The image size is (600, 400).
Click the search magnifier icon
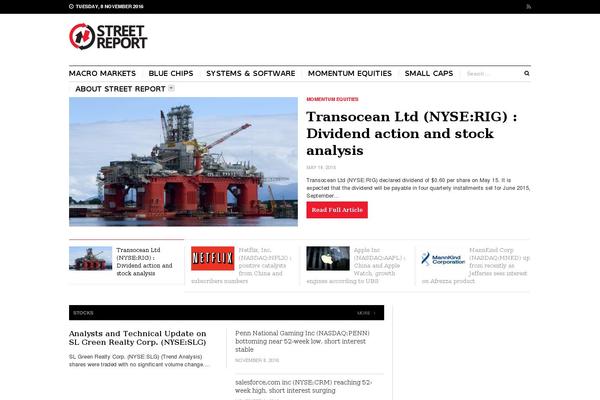coord(527,73)
